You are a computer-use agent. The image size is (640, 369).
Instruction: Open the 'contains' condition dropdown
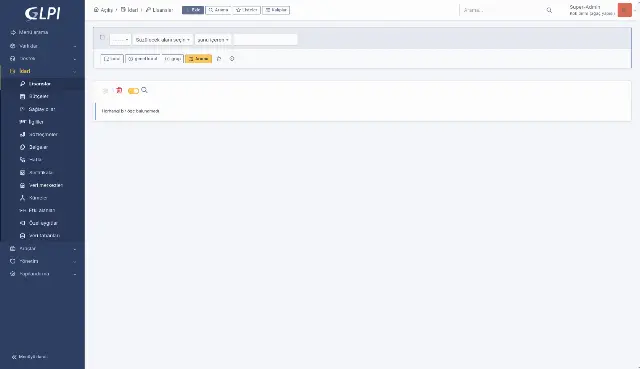(213, 40)
